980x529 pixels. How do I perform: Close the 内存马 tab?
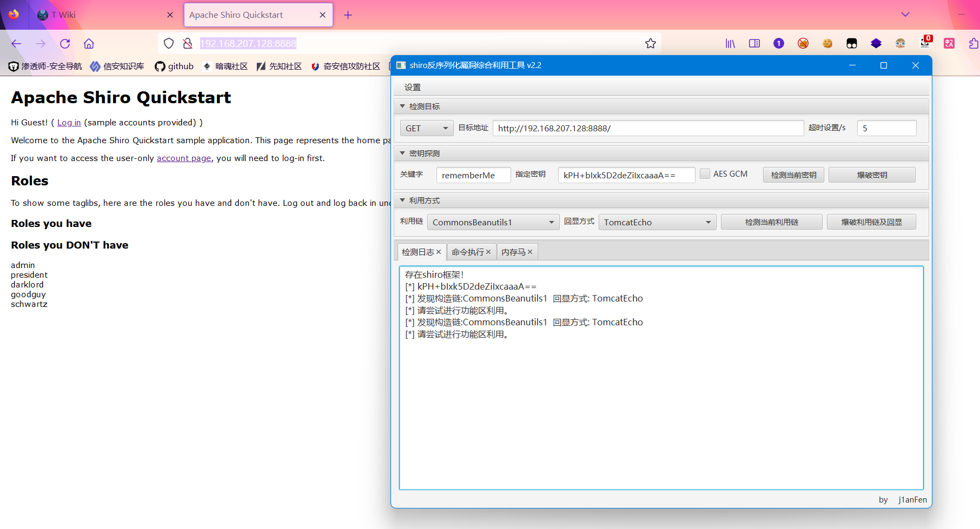point(530,252)
